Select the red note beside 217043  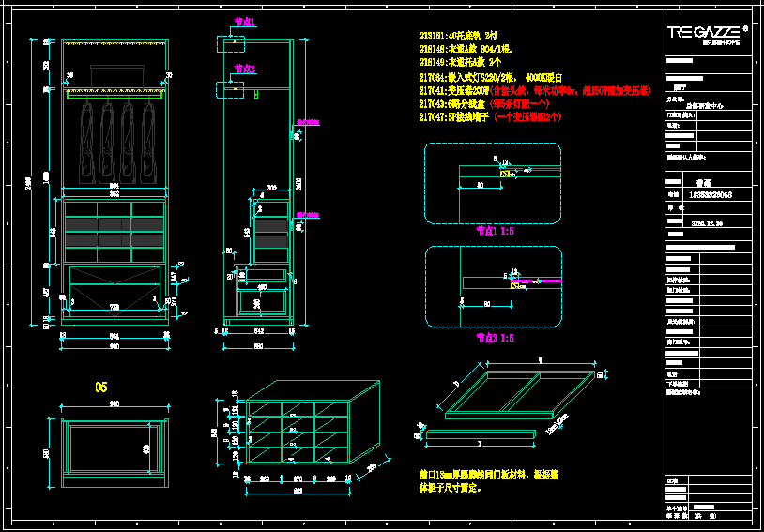(520, 104)
